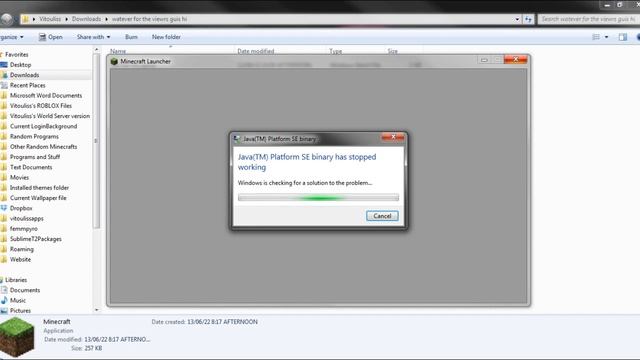Open Current Wallpaper file

[x=38, y=198]
